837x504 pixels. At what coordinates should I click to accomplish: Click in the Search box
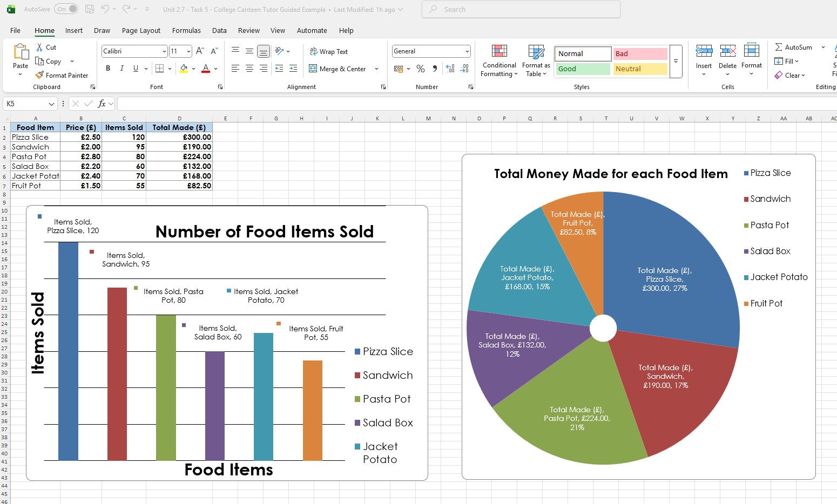tap(521, 9)
